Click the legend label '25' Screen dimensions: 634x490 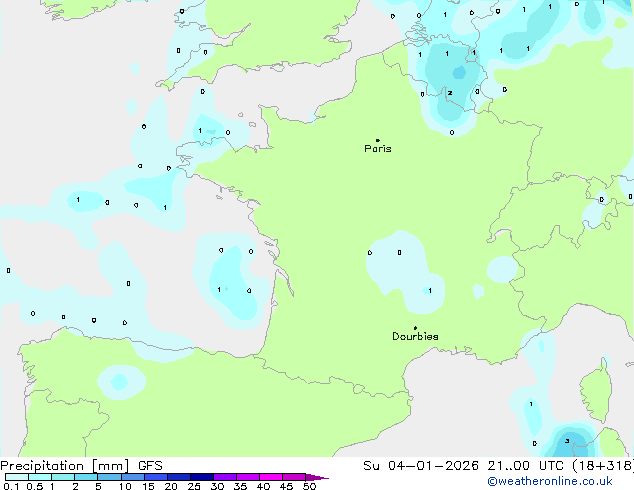pos(194,486)
